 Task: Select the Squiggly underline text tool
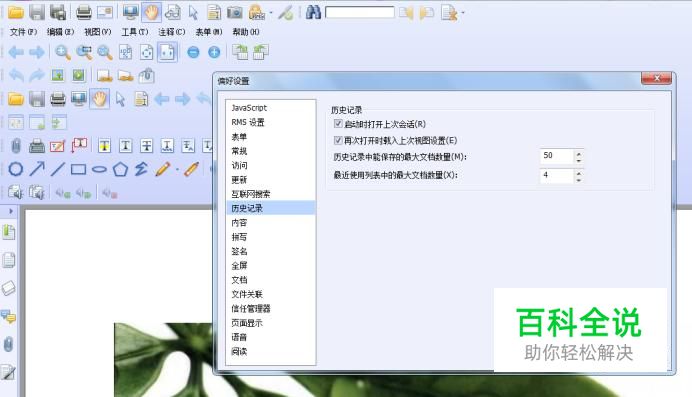167,146
